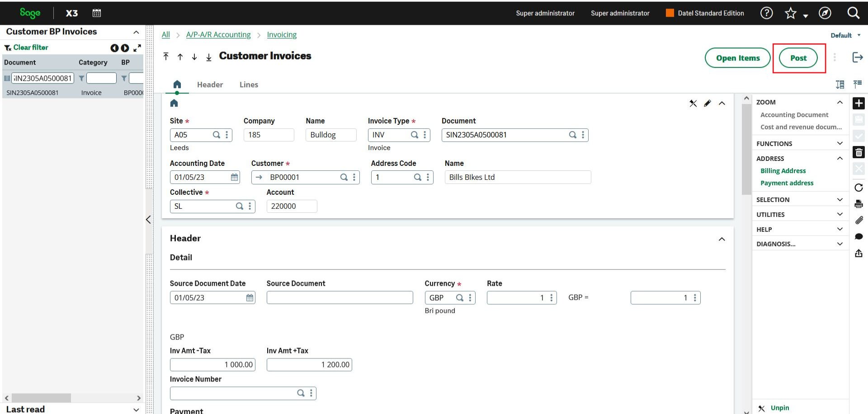
Task: Click the exit page icon beside Post
Action: pyautogui.click(x=858, y=57)
